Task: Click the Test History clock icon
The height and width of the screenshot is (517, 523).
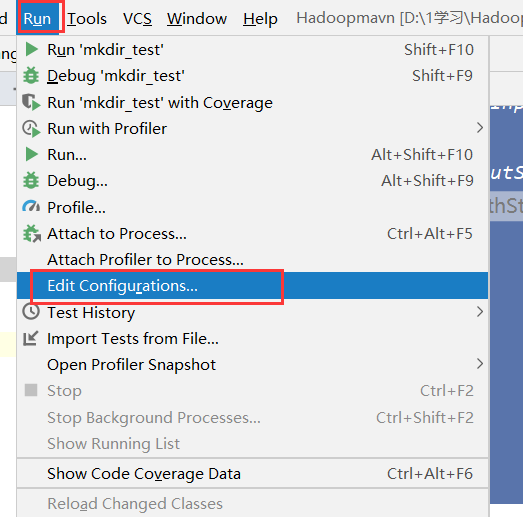Action: point(31,312)
